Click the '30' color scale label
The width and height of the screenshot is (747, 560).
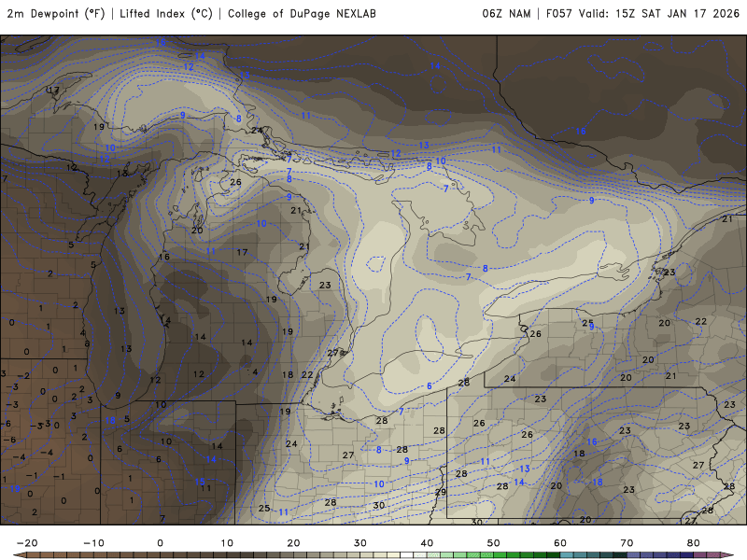pyautogui.click(x=360, y=543)
